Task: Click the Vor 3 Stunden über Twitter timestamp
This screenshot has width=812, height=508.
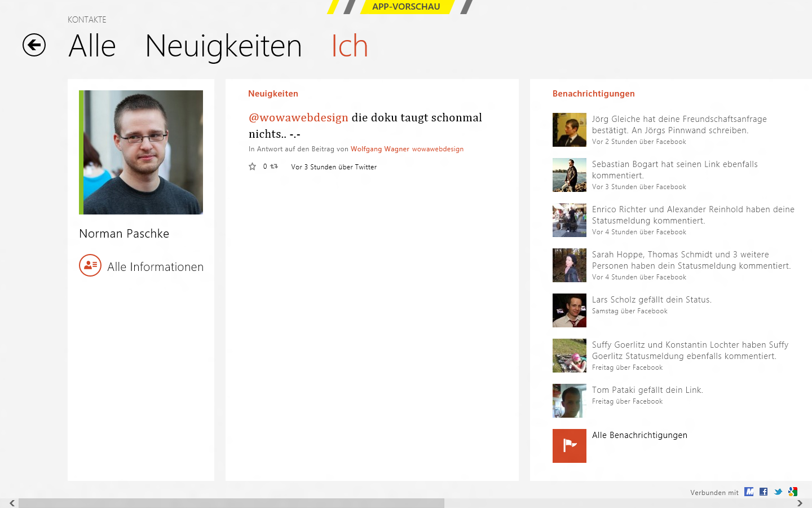Action: pyautogui.click(x=334, y=167)
